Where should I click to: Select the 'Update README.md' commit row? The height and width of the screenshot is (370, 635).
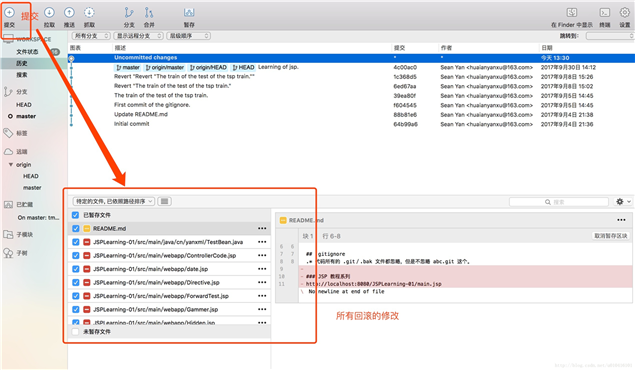coord(352,115)
